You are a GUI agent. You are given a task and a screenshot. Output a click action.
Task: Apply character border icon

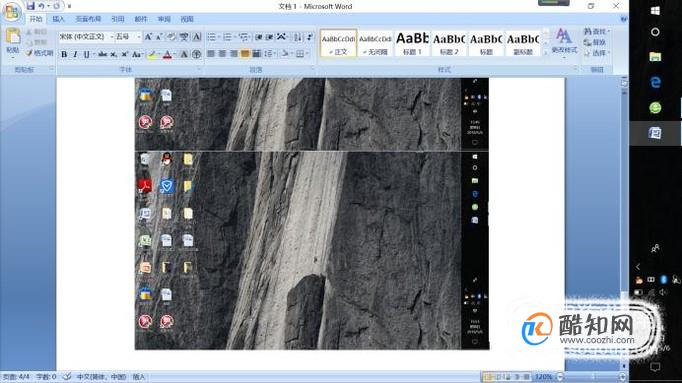197,37
